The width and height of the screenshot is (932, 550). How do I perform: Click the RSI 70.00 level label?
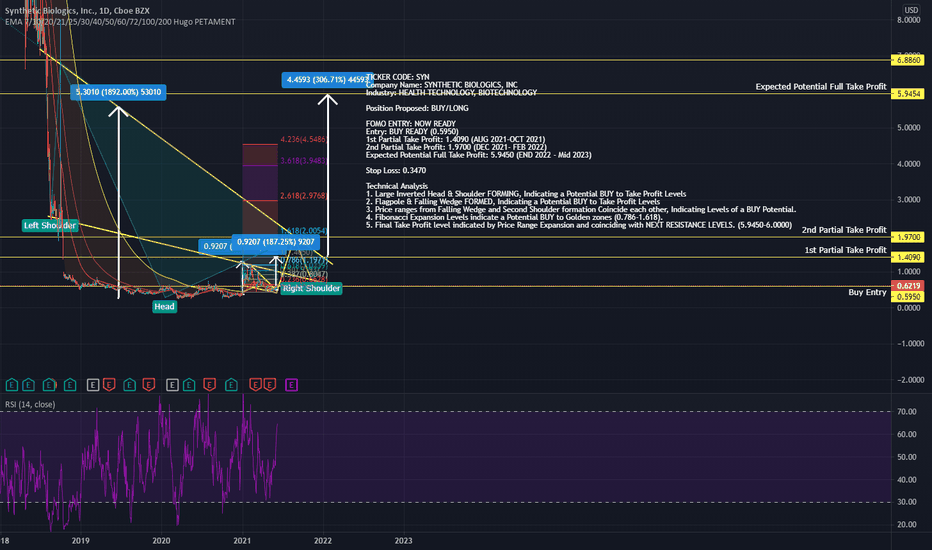[x=907, y=411]
